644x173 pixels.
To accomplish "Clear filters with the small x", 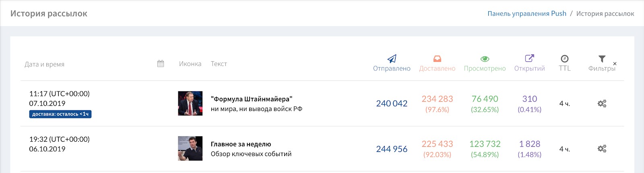I will 615,64.
